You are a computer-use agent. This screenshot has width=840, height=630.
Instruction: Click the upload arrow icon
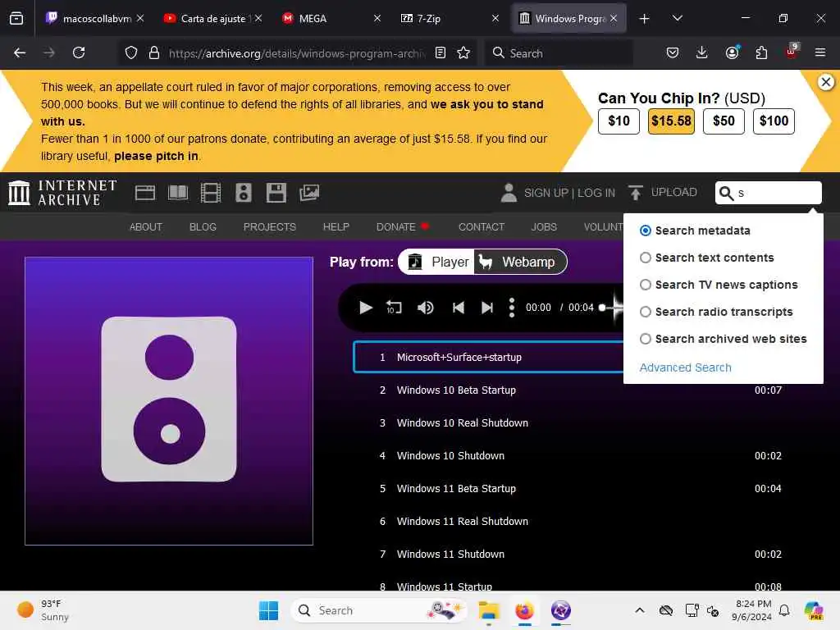pos(636,193)
